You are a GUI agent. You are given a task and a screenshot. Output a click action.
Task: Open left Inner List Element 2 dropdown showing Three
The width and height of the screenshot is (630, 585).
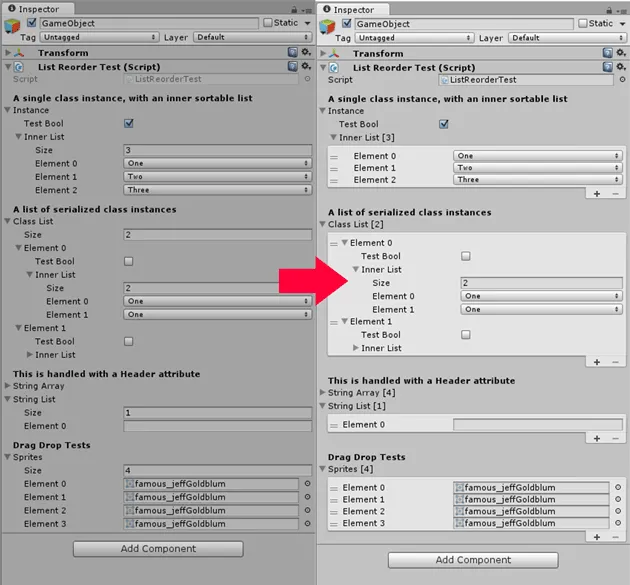(217, 190)
